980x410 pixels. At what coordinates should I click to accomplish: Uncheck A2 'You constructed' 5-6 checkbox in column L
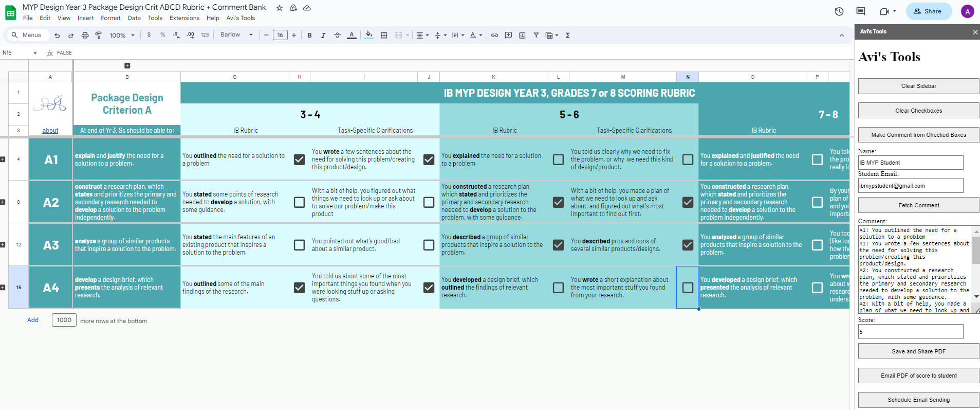[558, 202]
